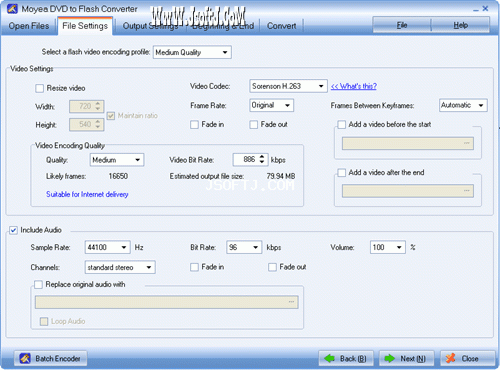Click the Back (B) button
The image size is (500, 370).
click(x=346, y=359)
